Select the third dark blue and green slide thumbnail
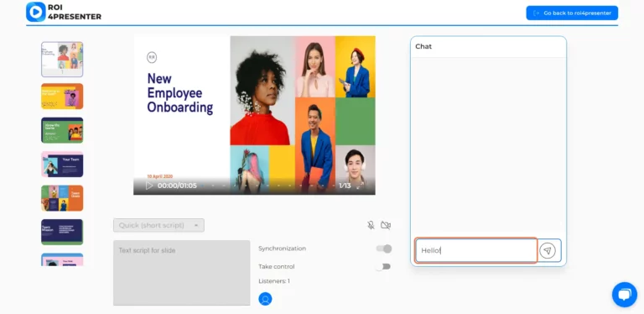The image size is (644, 314). [x=62, y=130]
